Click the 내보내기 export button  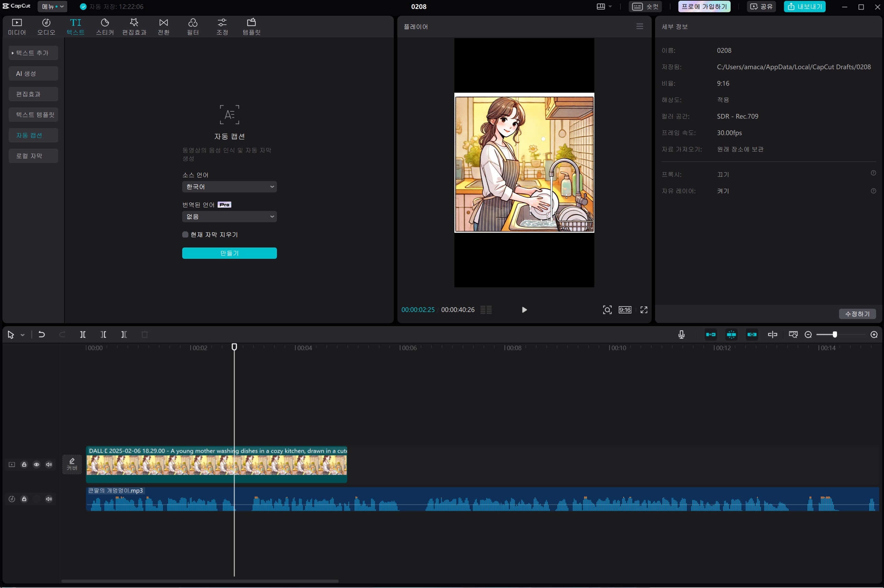[804, 7]
